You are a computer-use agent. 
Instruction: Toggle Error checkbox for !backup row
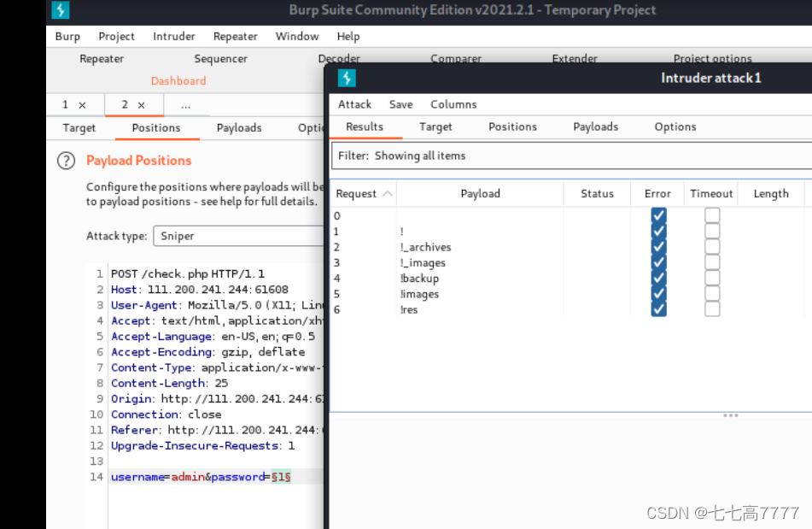(658, 278)
